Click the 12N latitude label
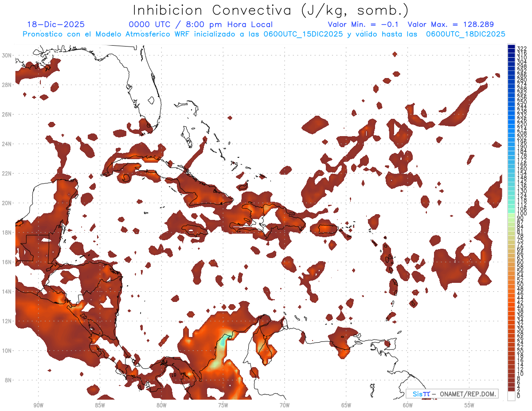 pyautogui.click(x=8, y=321)
